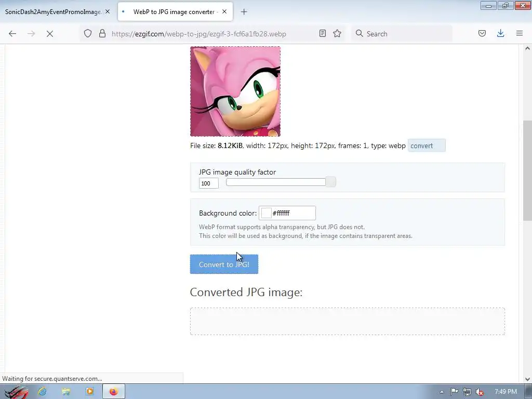Click the convert link beside file type

427,145
